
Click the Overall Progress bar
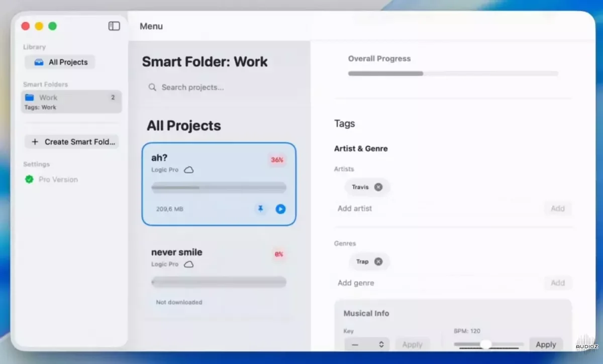(453, 73)
